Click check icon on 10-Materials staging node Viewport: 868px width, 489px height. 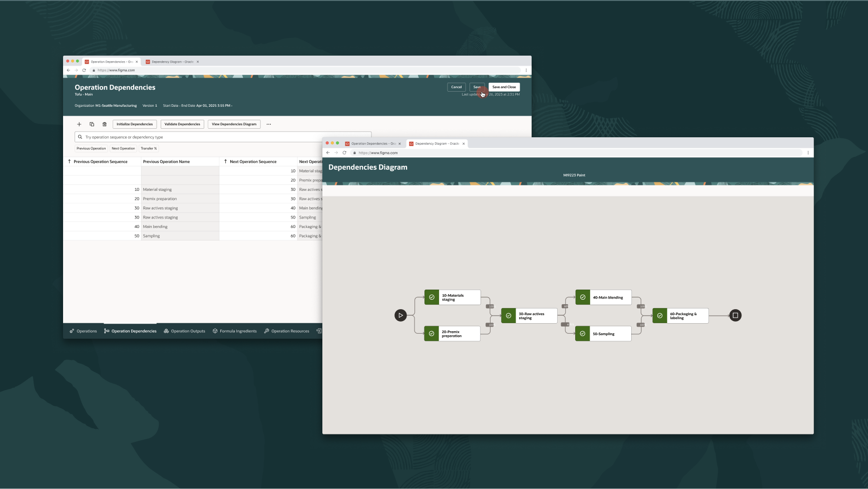(431, 297)
